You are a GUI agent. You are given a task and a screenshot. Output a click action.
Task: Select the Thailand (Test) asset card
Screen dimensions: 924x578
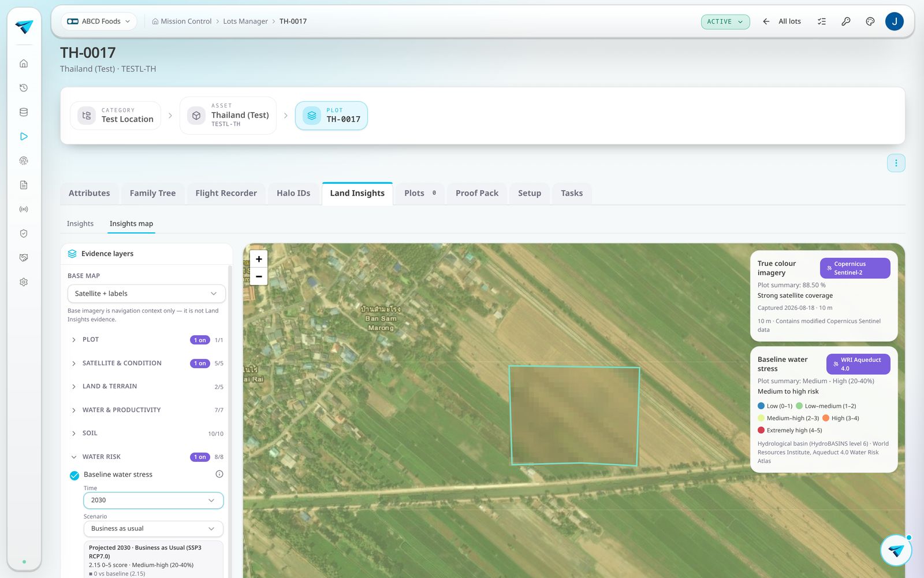pyautogui.click(x=228, y=116)
